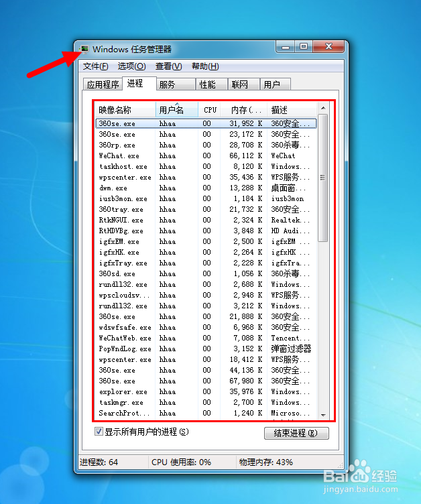Select the PopWndLog.exe process
The image size is (421, 504).
(x=206, y=349)
